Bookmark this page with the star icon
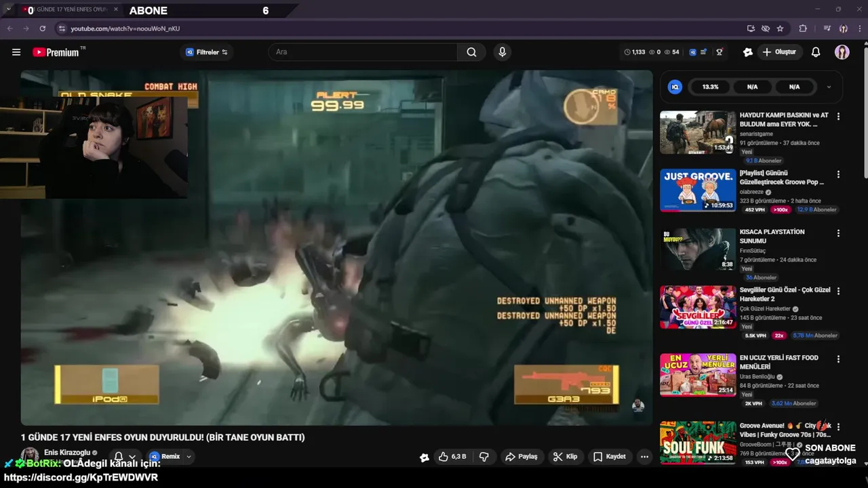 tap(780, 28)
